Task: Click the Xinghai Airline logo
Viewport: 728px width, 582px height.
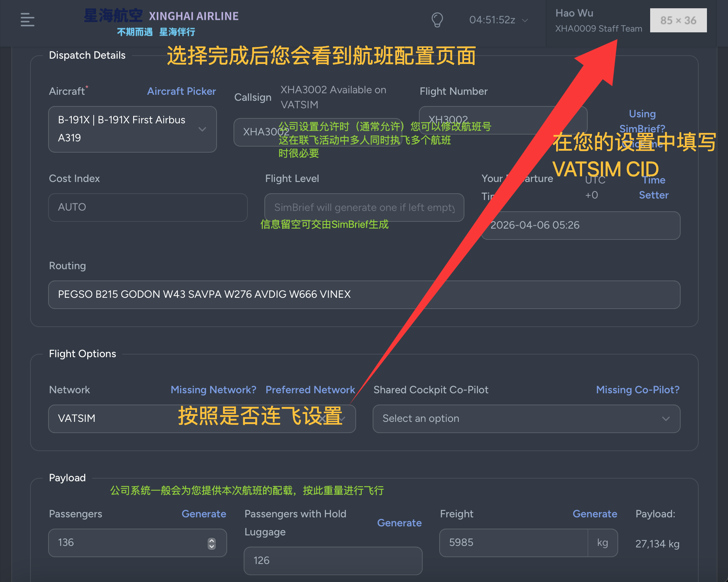Action: coord(161,23)
